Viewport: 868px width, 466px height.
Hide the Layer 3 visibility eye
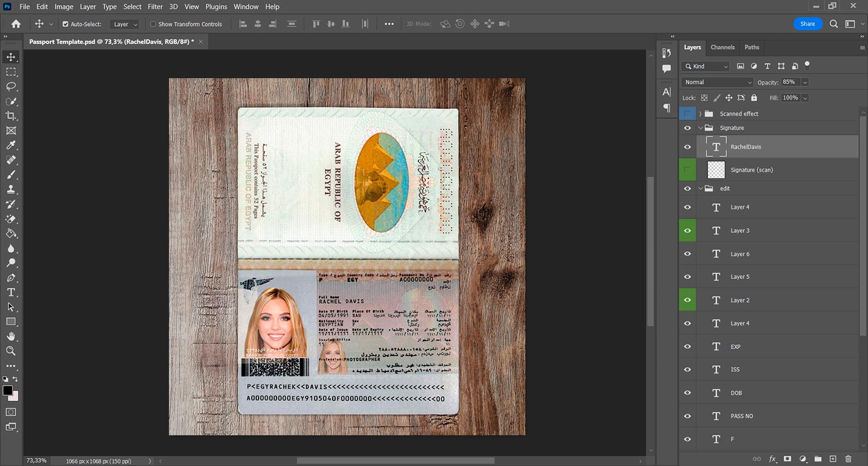(x=687, y=230)
